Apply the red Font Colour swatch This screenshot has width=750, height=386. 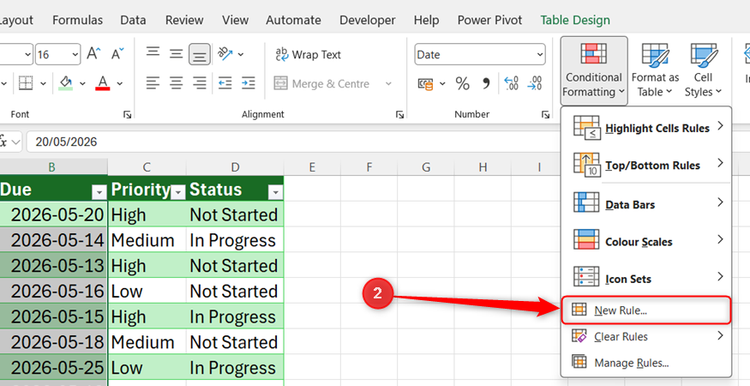[103, 83]
